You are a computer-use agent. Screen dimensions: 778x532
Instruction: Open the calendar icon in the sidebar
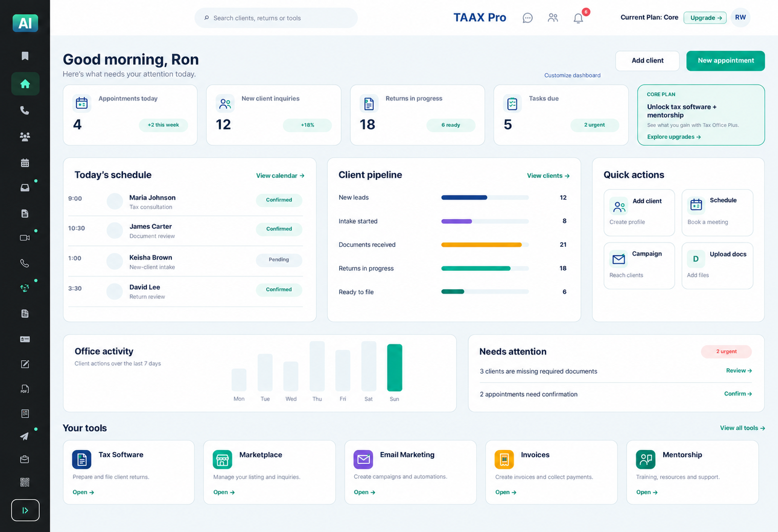[25, 163]
